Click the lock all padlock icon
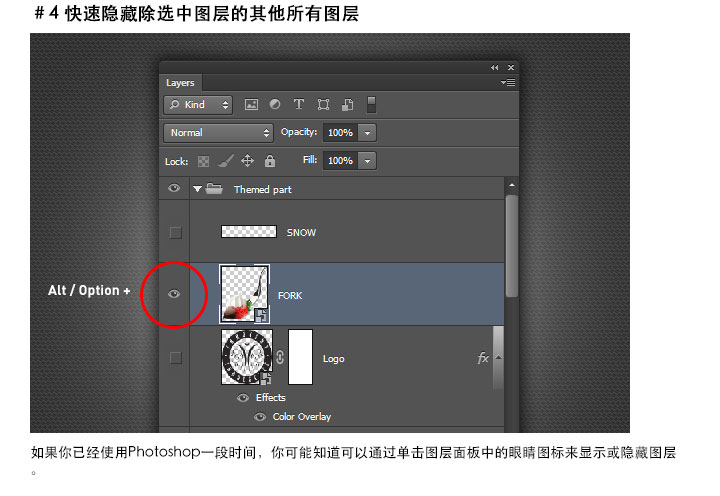Image resolution: width=720 pixels, height=496 pixels. [x=268, y=161]
